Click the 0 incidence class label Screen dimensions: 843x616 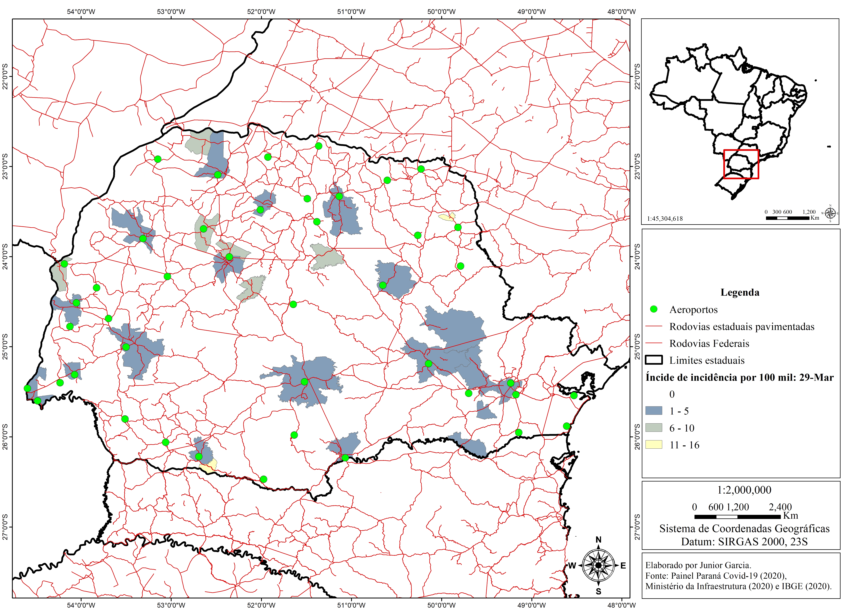[x=672, y=394]
